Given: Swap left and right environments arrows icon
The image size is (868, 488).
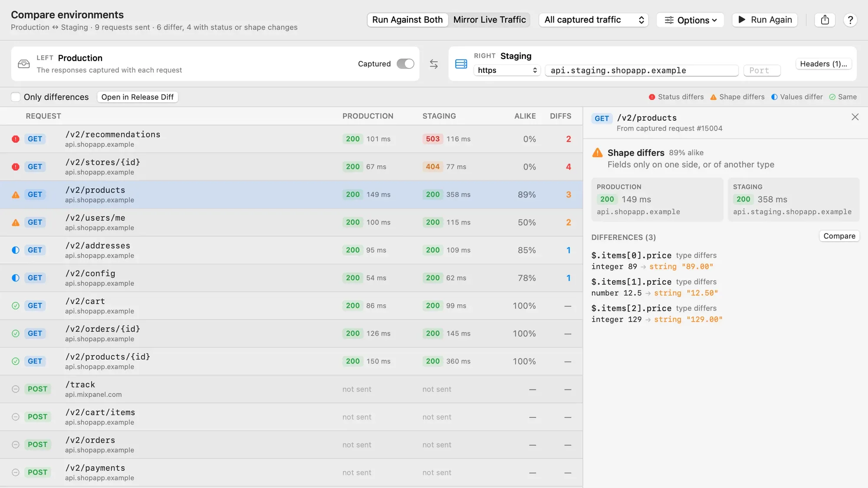Looking at the screenshot, I should 434,64.
